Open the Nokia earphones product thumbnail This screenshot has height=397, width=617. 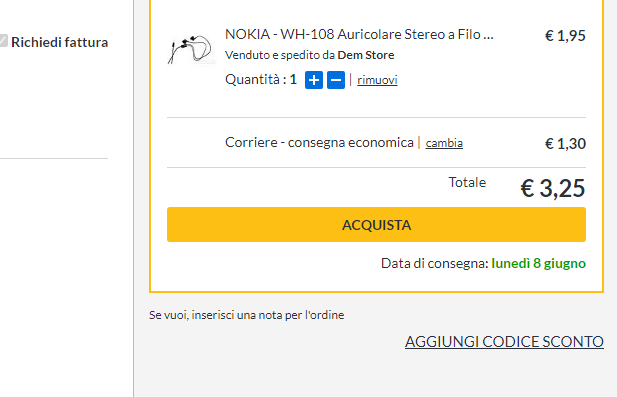[191, 50]
